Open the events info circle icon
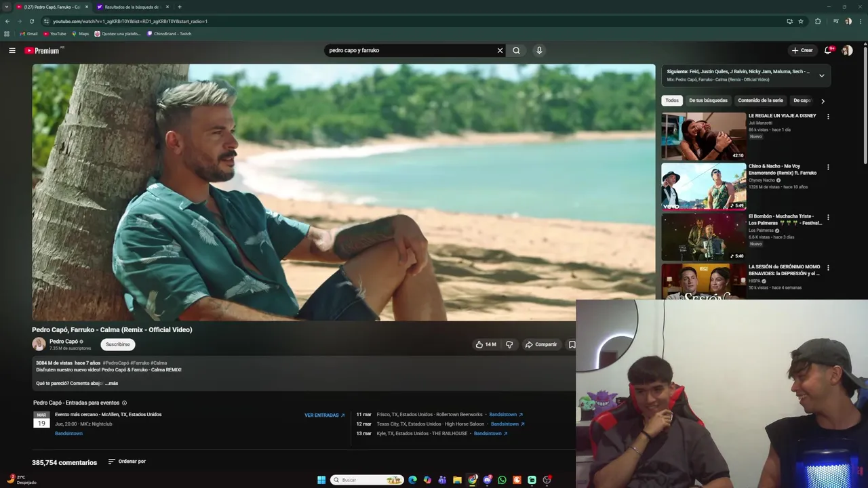868x488 pixels. click(x=124, y=403)
